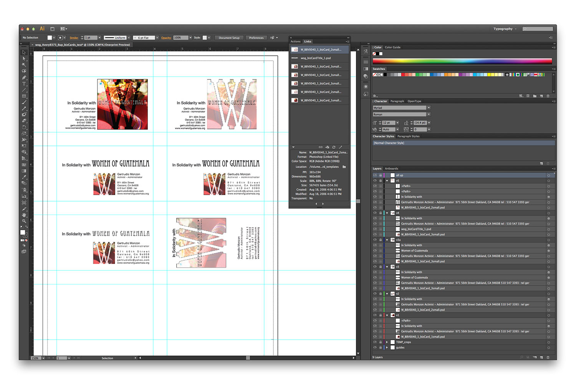The height and width of the screenshot is (392, 576).
Task: Unlock the v2 layer
Action: pos(381,294)
